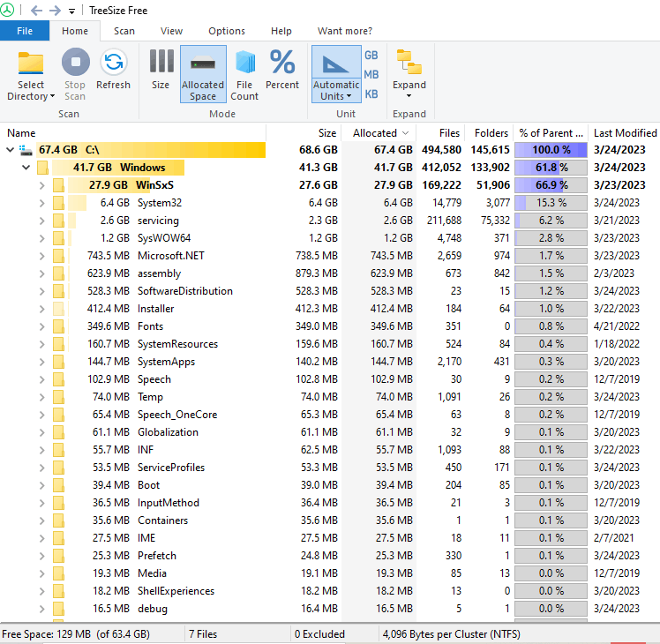Set display unit to MB
660x644 pixels.
point(371,74)
